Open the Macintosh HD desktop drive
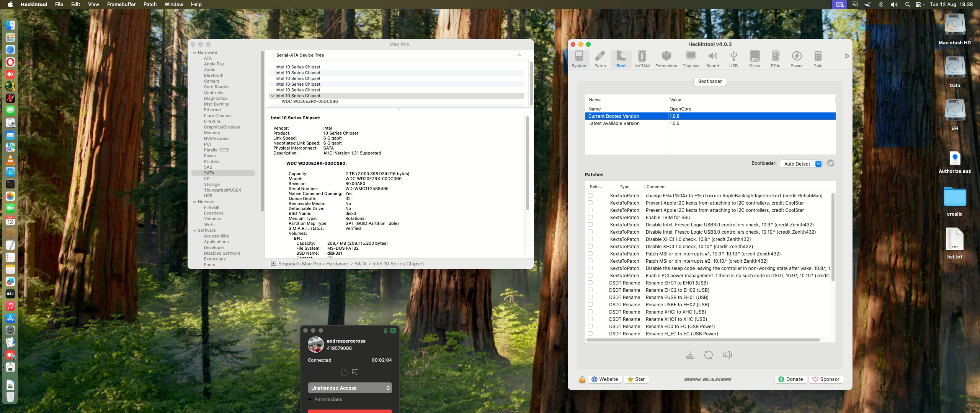The image size is (980, 413). (x=954, y=30)
